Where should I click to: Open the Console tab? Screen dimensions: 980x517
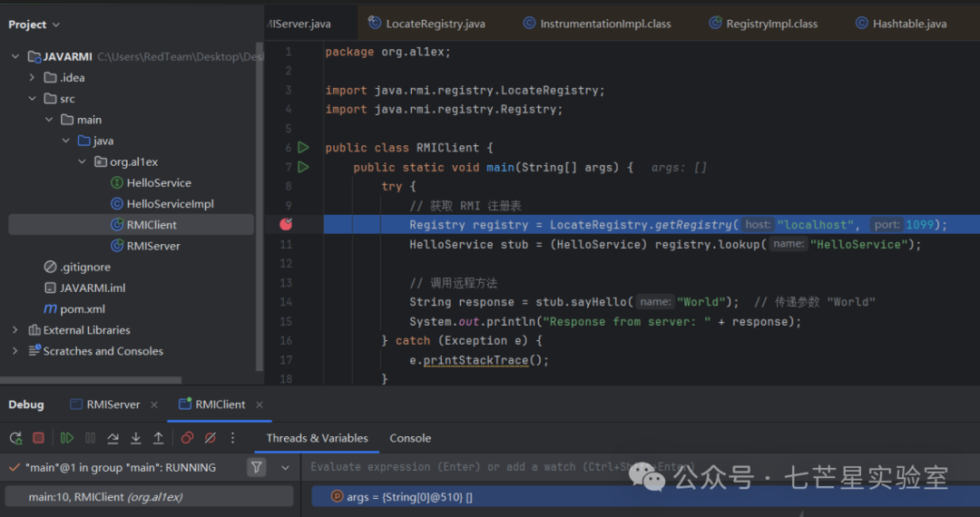410,438
